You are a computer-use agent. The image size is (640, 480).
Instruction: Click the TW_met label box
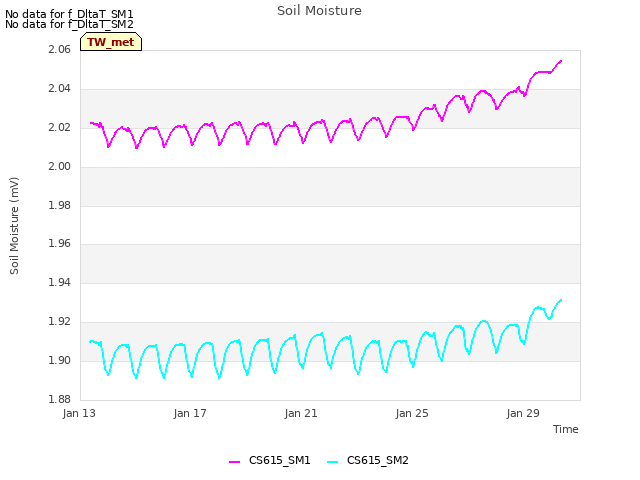111,42
